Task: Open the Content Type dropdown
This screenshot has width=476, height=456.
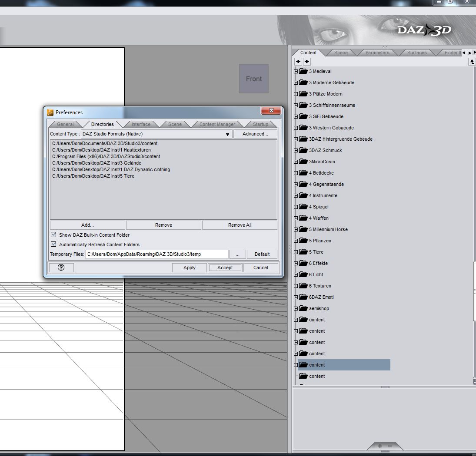Action: 156,134
